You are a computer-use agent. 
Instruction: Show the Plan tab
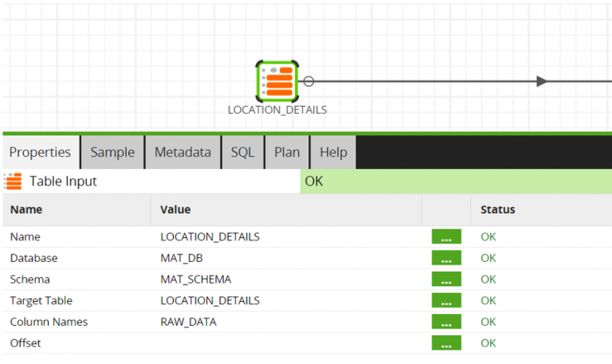[287, 152]
